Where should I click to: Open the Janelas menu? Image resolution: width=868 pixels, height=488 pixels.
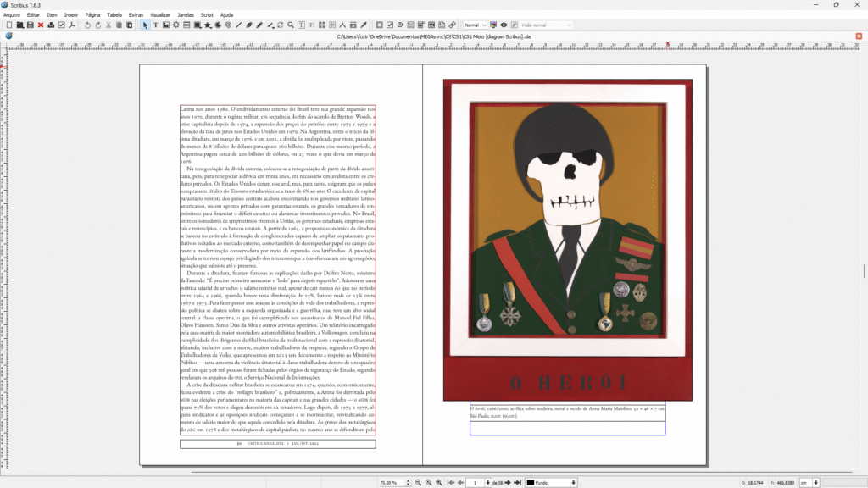tap(186, 15)
